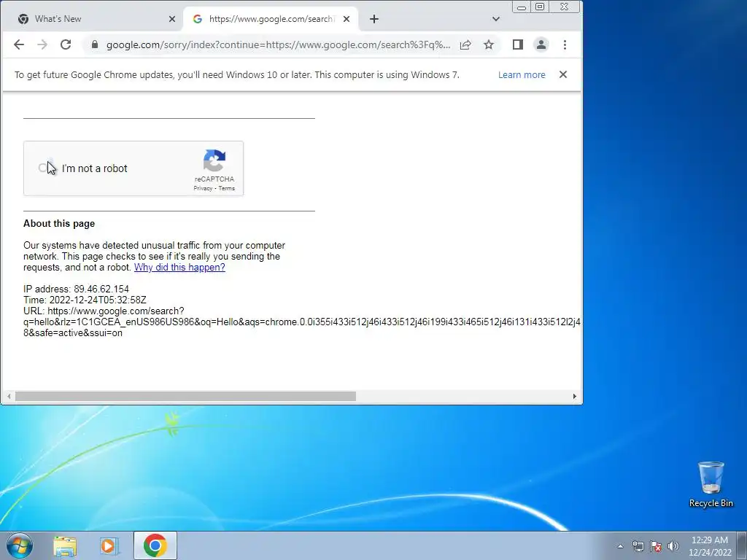
Task: Minimize the Chrome window
Action: 522,7
